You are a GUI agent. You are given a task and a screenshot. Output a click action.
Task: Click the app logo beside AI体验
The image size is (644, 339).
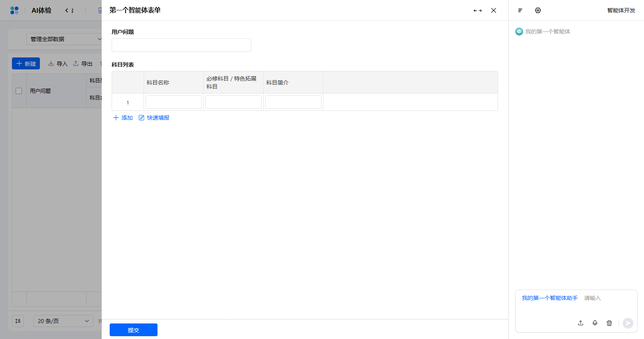[14, 10]
